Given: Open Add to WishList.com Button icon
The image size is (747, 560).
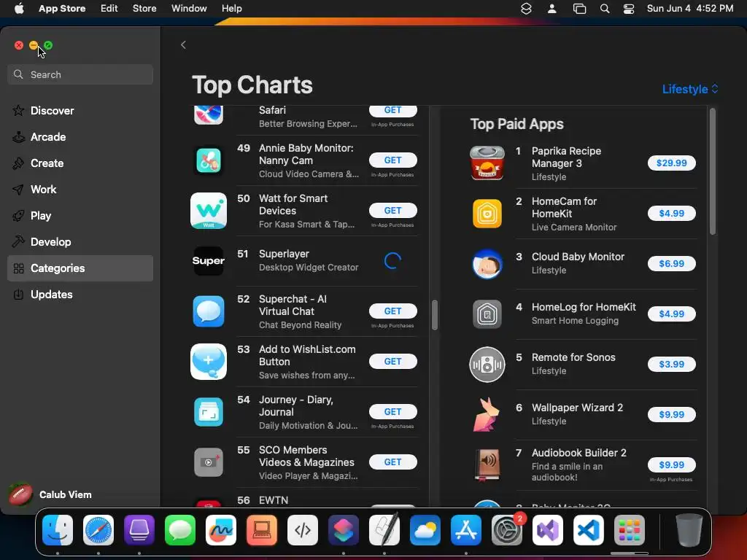Looking at the screenshot, I should click(x=209, y=362).
